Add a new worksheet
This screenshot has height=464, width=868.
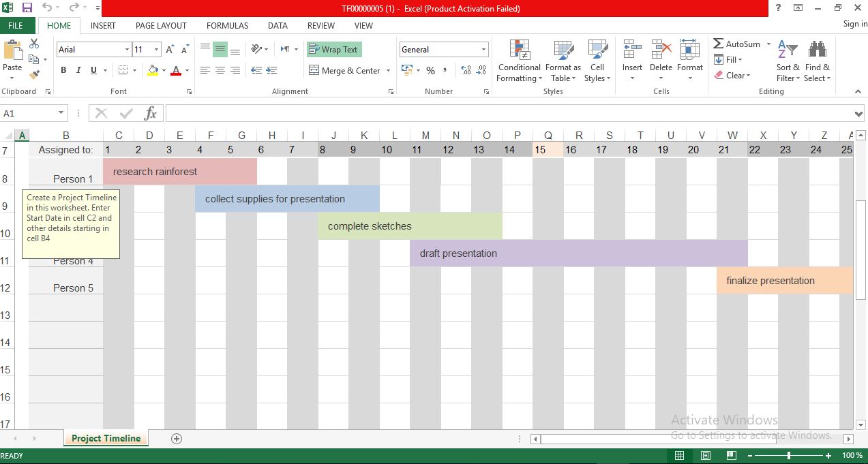coord(175,438)
